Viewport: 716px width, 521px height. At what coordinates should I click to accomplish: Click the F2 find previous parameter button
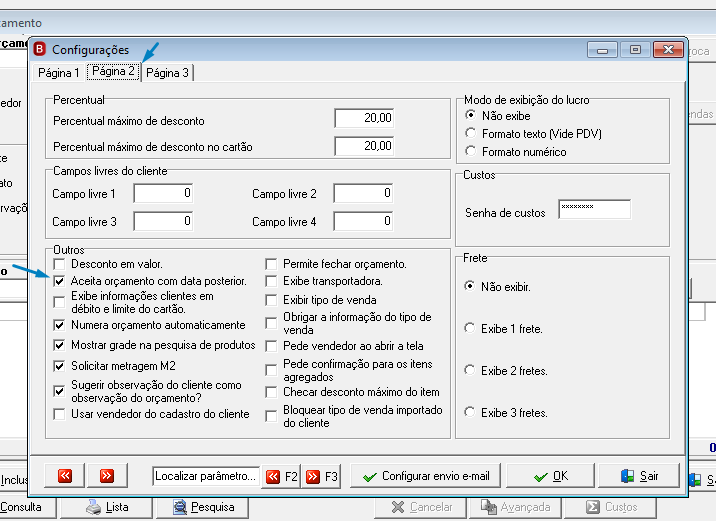click(281, 477)
